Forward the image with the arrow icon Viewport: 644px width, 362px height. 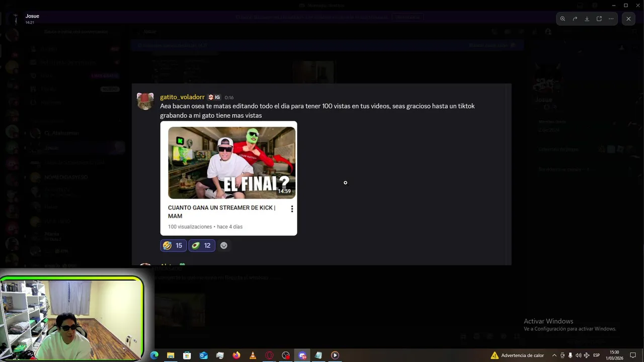coord(575,19)
